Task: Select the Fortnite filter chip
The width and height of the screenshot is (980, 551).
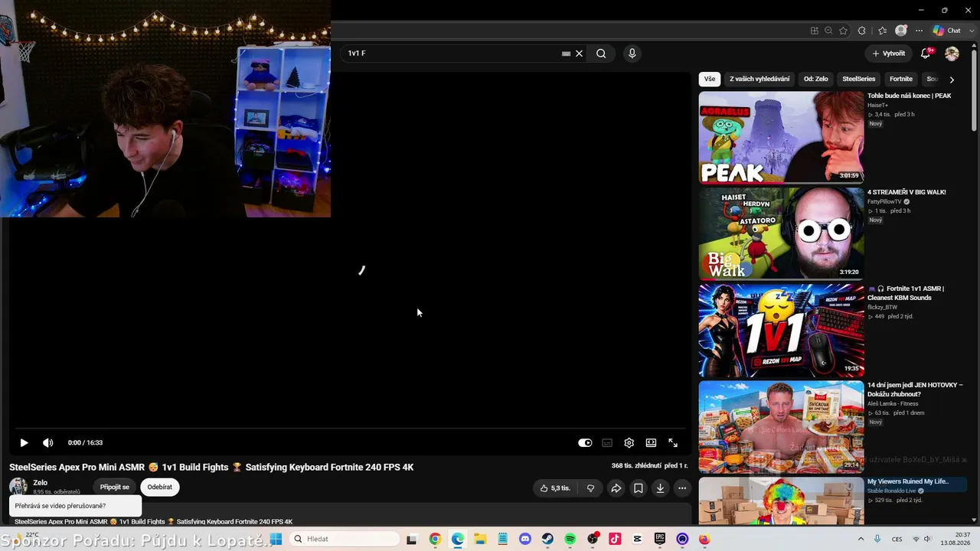Action: click(901, 79)
